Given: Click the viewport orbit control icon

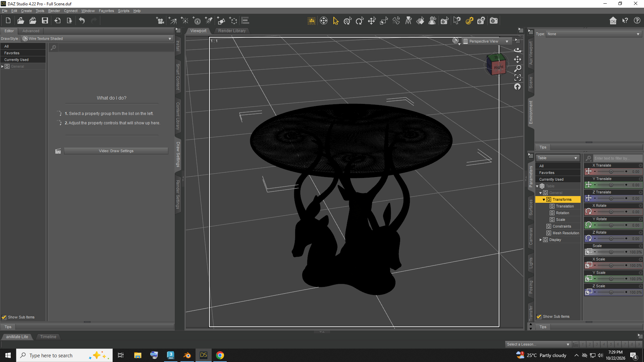Looking at the screenshot, I should click(518, 50).
